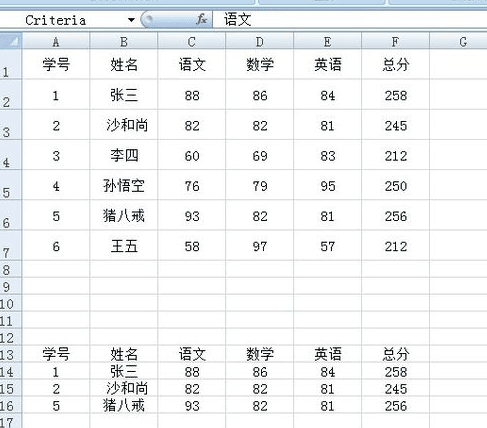Select row 7 header

click(11, 245)
